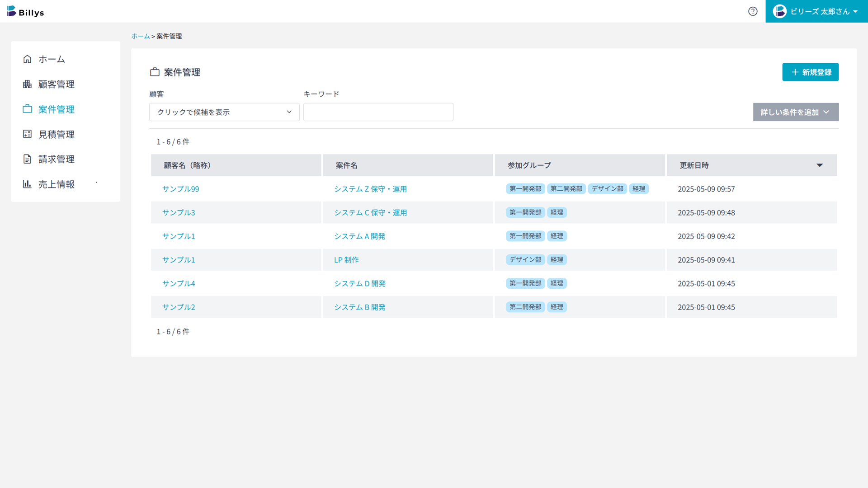Click the help question mark icon

(753, 11)
